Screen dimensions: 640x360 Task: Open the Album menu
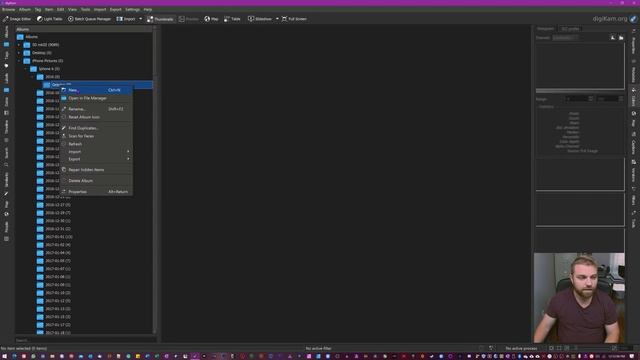click(25, 9)
